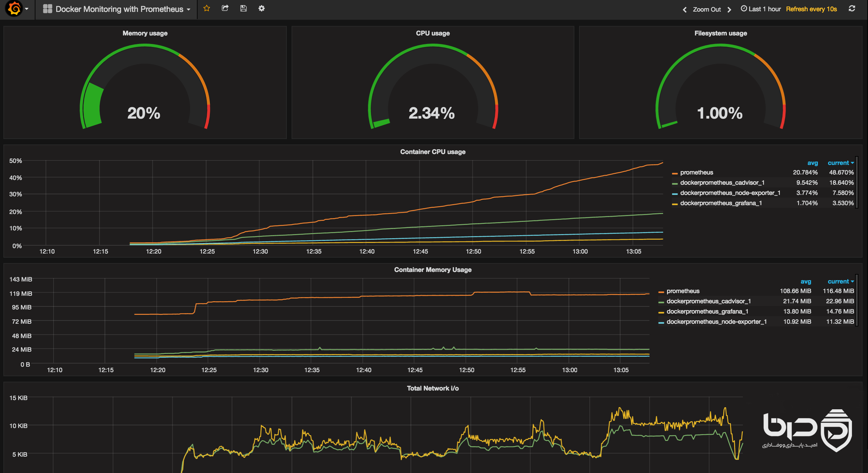Open the Memory usage panel title menu
868x473 pixels.
145,33
